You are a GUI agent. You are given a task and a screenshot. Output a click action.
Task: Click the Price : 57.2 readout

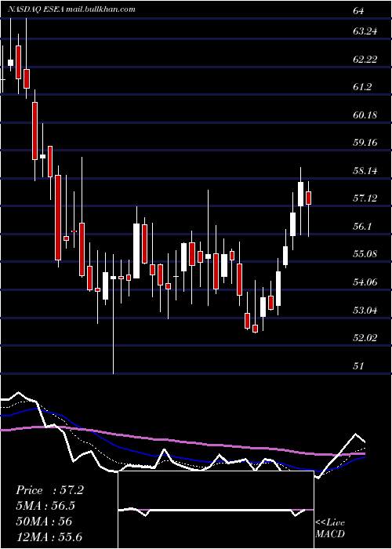click(x=49, y=490)
